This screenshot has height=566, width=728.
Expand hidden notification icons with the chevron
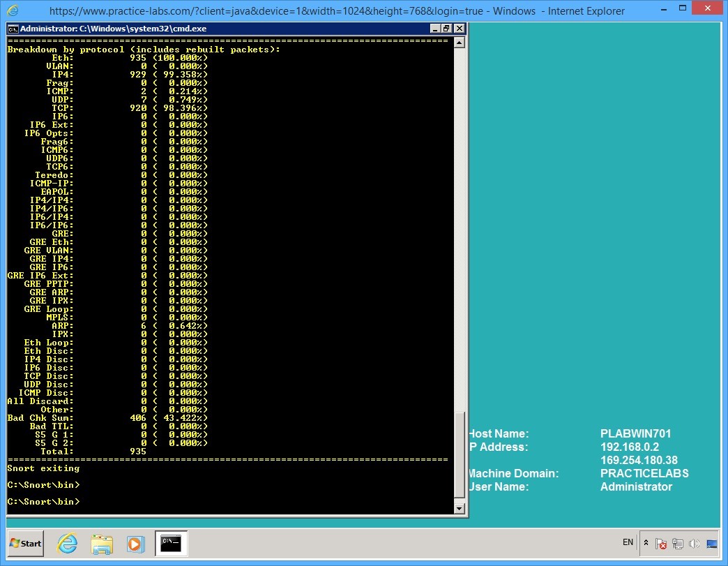pos(646,542)
